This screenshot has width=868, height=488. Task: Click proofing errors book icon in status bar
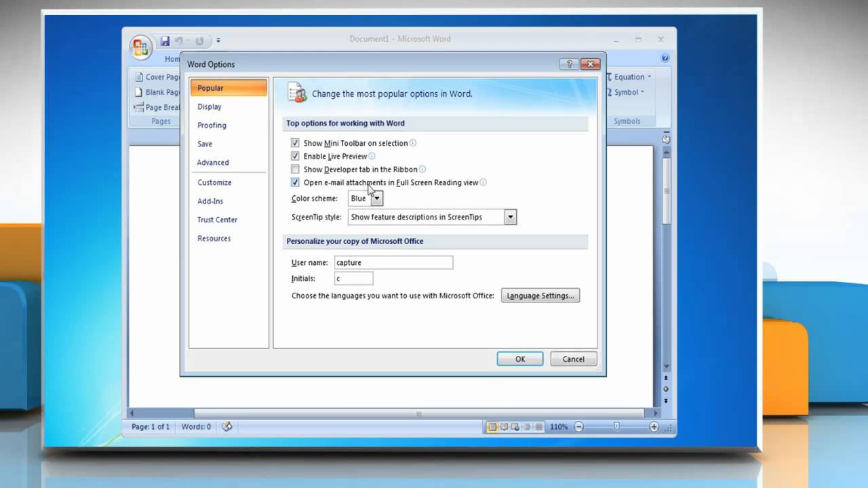pos(227,426)
